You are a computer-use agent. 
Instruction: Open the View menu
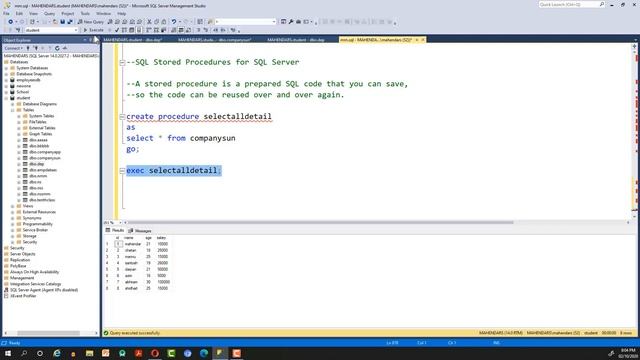pyautogui.click(x=33, y=13)
